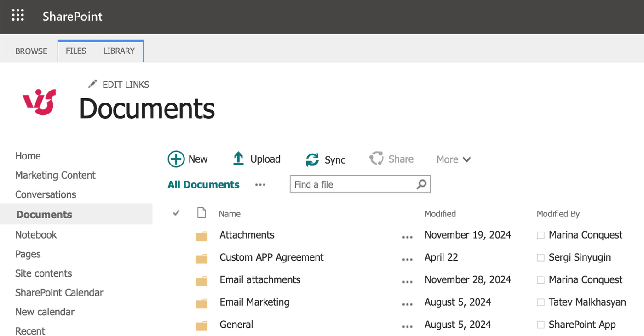Open the General folder link
This screenshot has height=336, width=644.
pyautogui.click(x=236, y=325)
